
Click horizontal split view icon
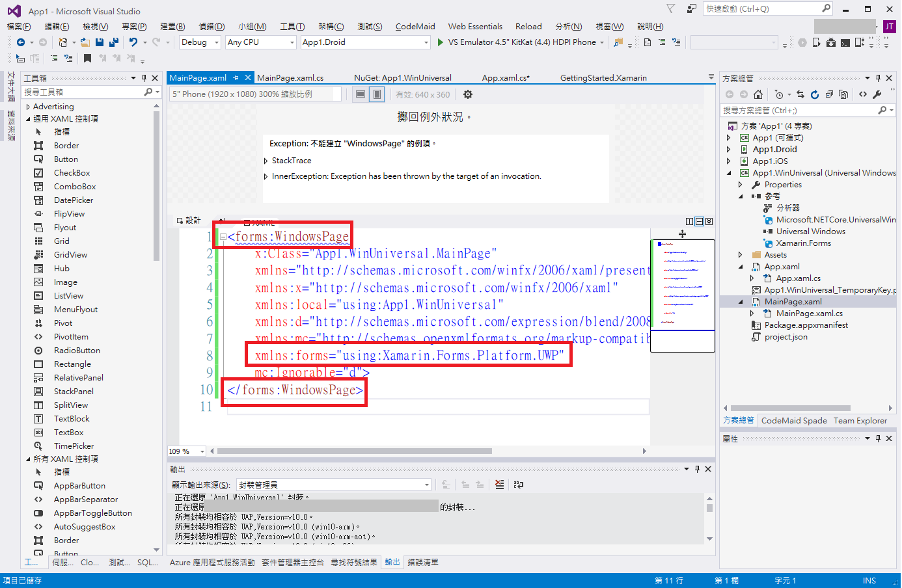click(699, 221)
